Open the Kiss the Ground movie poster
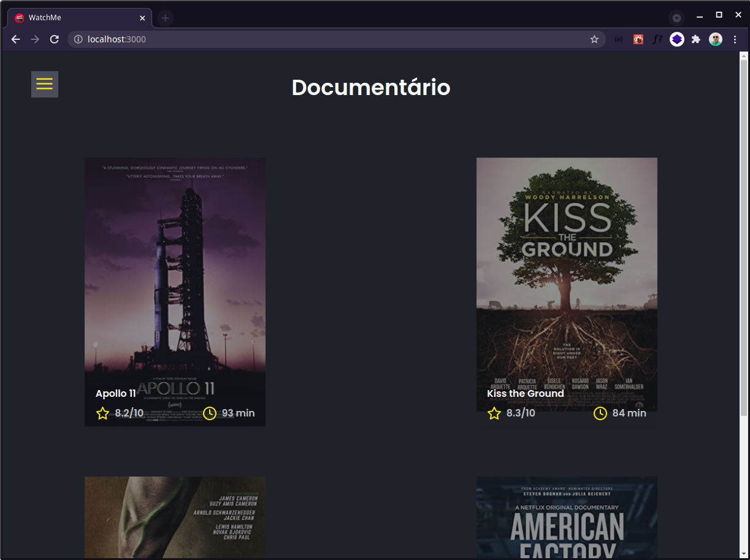The image size is (750, 560). tap(567, 284)
